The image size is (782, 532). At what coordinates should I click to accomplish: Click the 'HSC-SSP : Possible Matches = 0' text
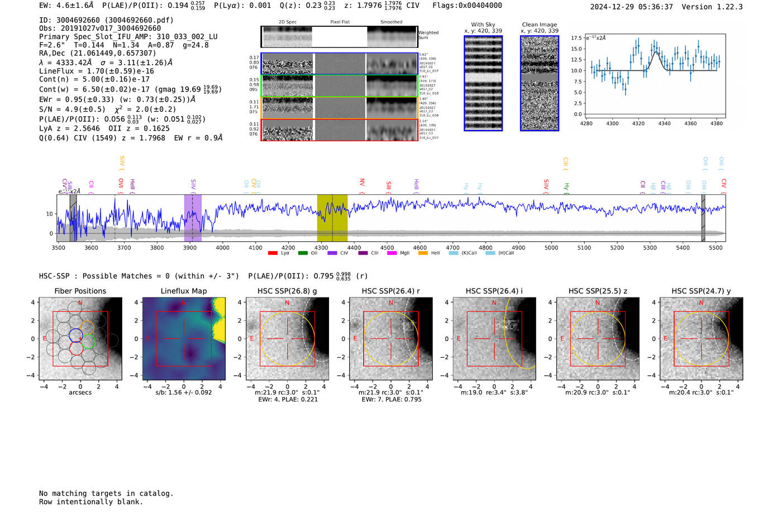(104, 276)
